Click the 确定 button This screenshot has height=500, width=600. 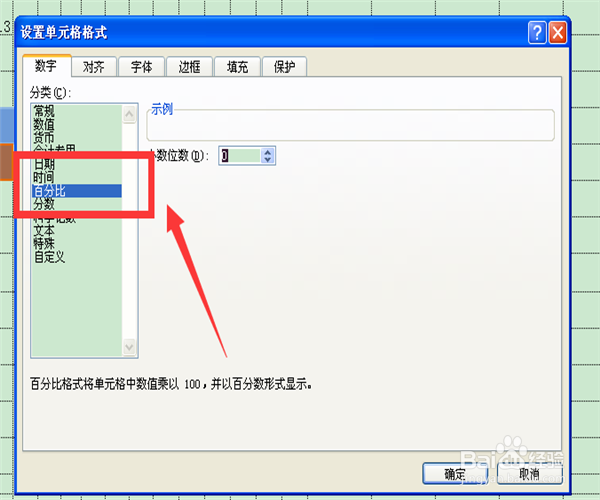pos(455,474)
